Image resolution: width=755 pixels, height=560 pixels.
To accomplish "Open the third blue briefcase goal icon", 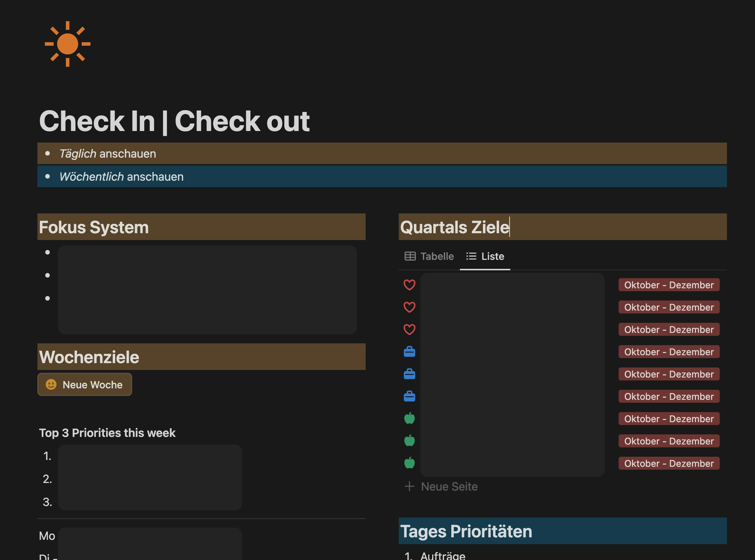I will (x=410, y=396).
